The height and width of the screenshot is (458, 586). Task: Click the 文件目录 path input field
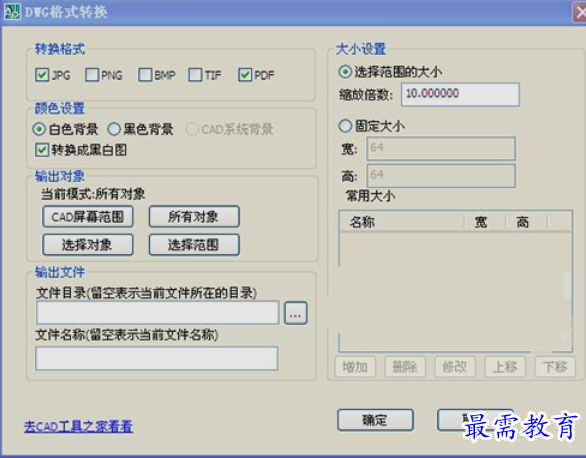click(157, 313)
